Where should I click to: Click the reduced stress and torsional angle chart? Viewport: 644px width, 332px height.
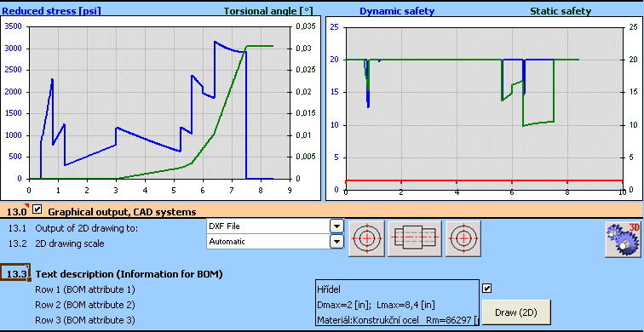point(160,108)
